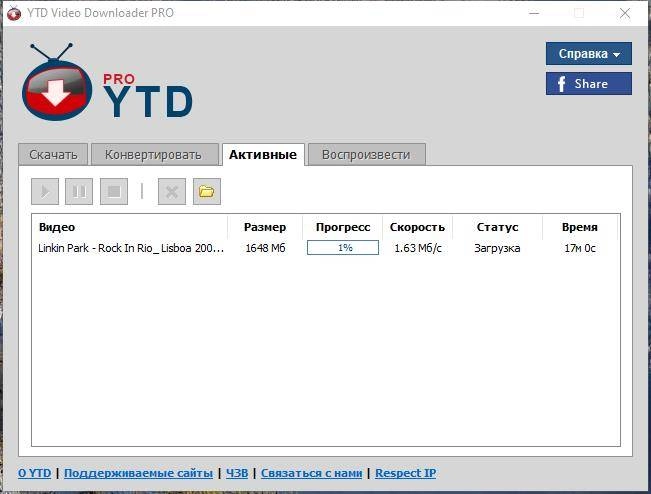Image resolution: width=651 pixels, height=494 pixels.
Task: Click the 17м 0с remaining time
Action: tap(580, 248)
